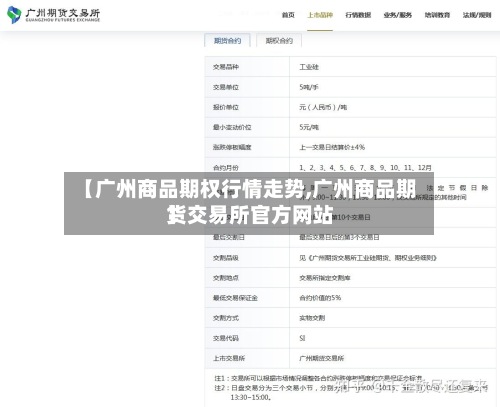This screenshot has height=407, width=500.
Task: Click the Guangzhou Futures Exchange logo
Action: 53,15
